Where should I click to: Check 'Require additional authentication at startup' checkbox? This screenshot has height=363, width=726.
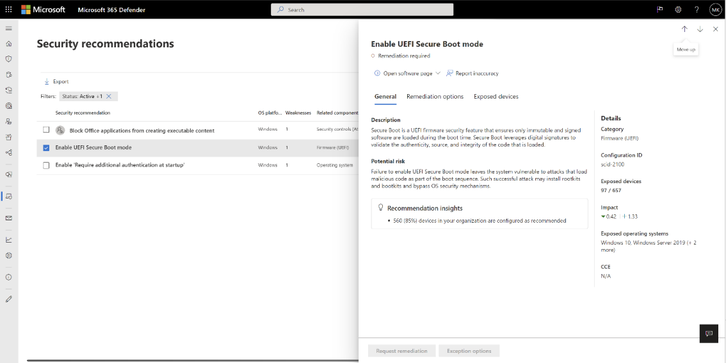(46, 165)
